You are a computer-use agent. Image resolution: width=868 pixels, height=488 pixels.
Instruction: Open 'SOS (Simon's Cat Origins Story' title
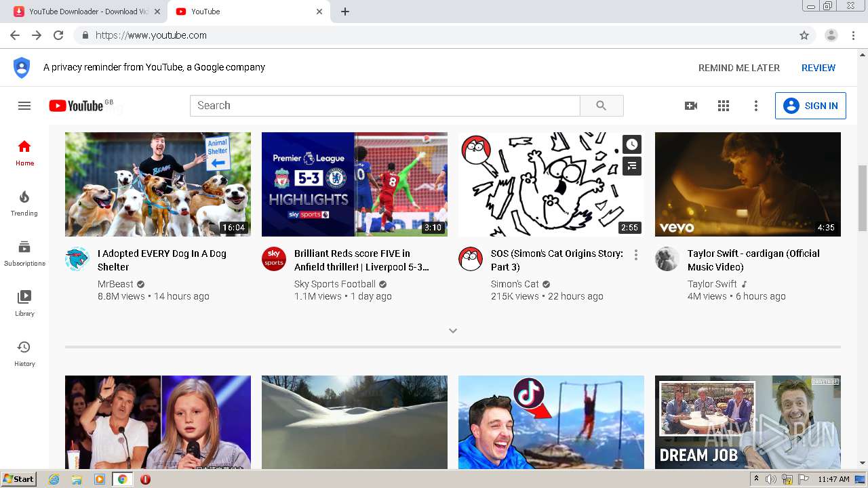pyautogui.click(x=557, y=260)
